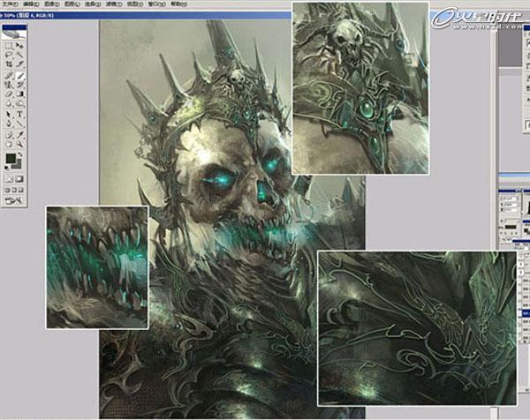
Task: Select the Eyedropper tool
Action: coord(19,135)
